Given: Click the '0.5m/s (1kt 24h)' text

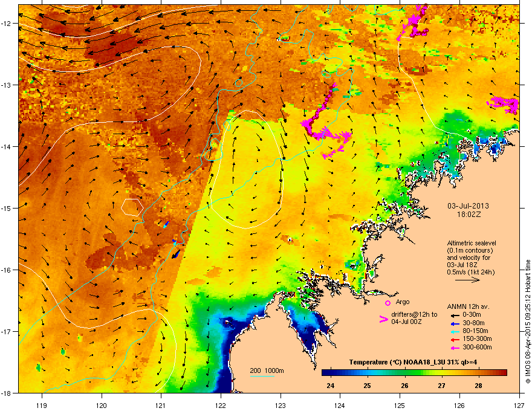Looking at the screenshot, I should (x=470, y=273).
